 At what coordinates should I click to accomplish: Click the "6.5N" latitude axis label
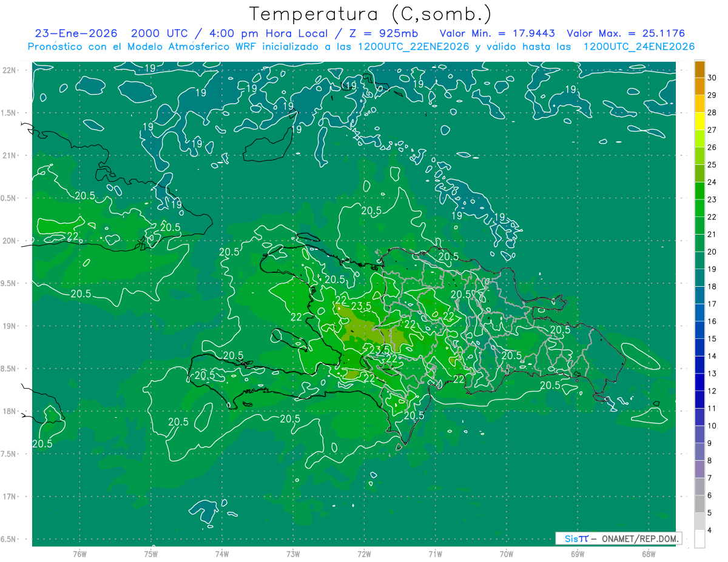(8, 539)
